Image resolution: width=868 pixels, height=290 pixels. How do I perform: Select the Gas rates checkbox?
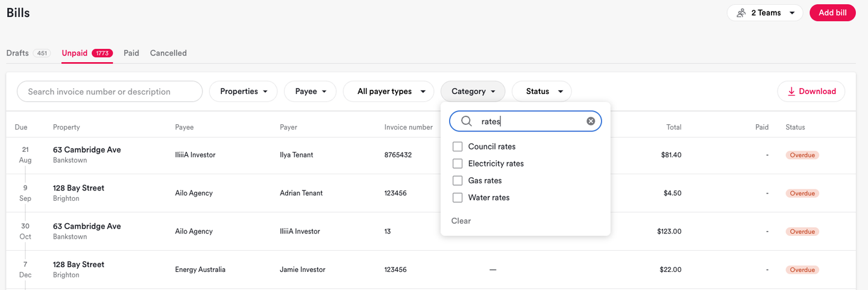[458, 180]
